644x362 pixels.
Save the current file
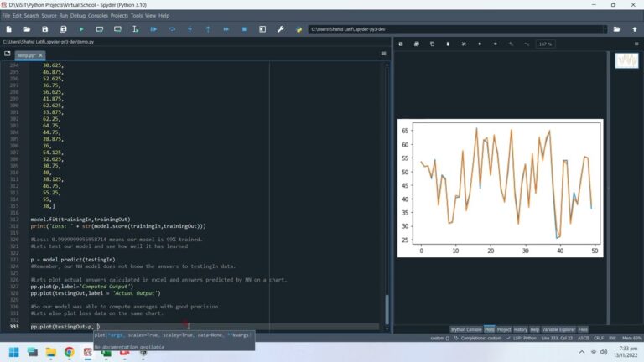[44, 29]
